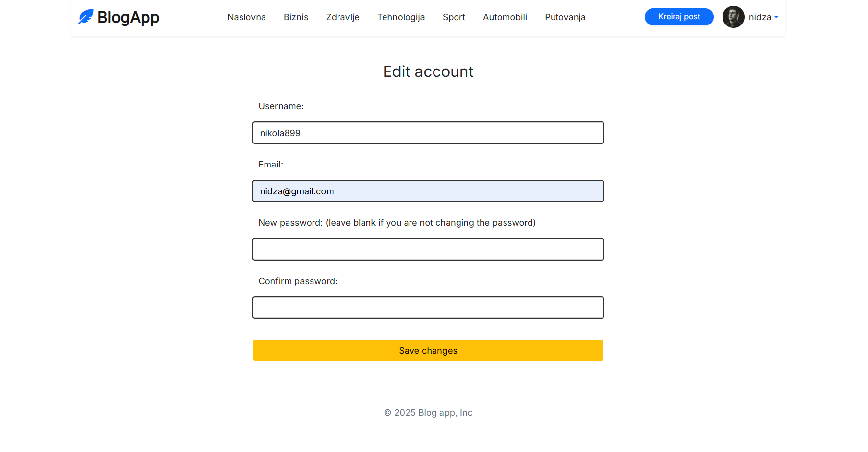The image size is (868, 452).
Task: Click the "Username:" field label
Action: (281, 106)
